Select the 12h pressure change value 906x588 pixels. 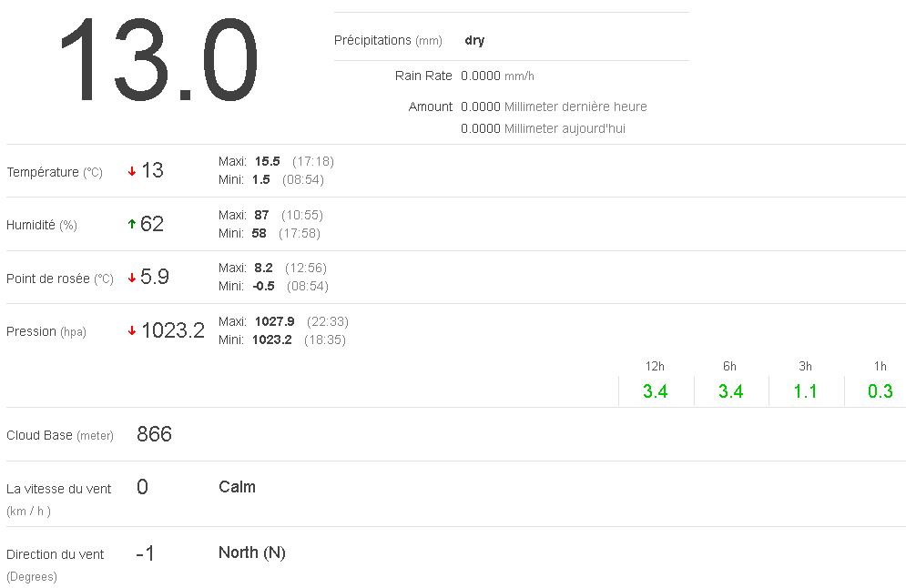pos(655,391)
